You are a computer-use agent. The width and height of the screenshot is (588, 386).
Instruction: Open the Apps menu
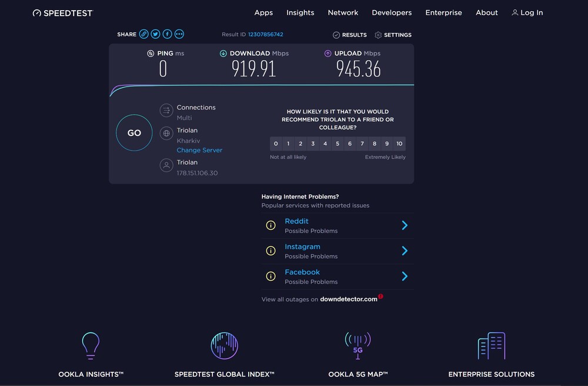click(x=263, y=13)
